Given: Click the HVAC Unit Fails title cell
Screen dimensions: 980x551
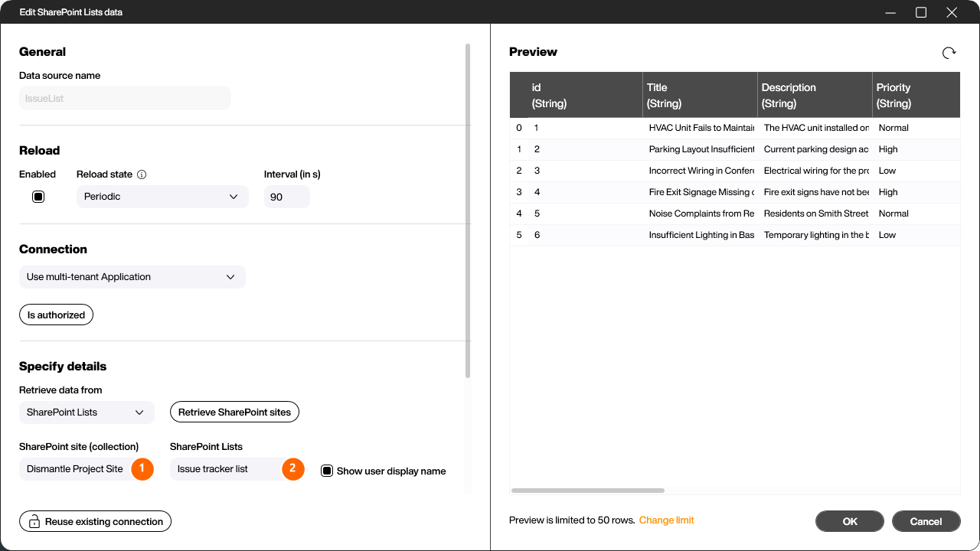Looking at the screenshot, I should [700, 128].
